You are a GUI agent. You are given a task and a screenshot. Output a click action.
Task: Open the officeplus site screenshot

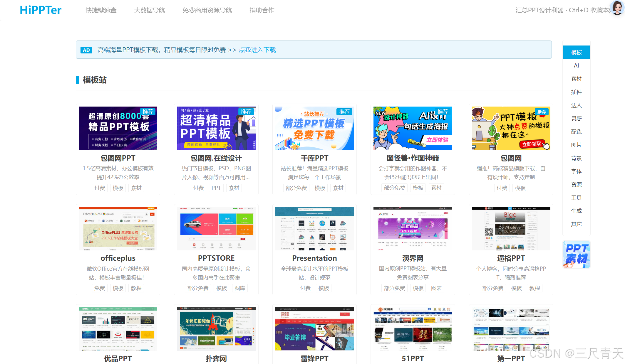pyautogui.click(x=118, y=228)
